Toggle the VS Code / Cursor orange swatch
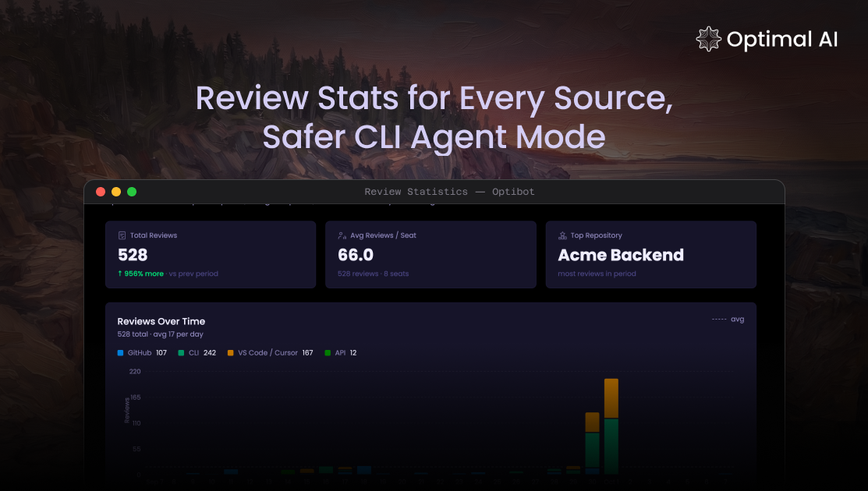 (x=230, y=353)
